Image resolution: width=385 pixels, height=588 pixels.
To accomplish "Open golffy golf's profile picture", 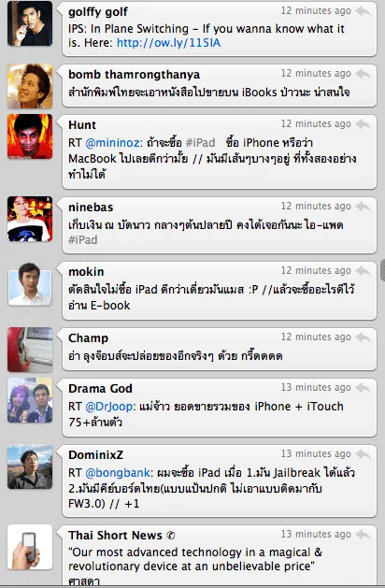I will (30, 23).
